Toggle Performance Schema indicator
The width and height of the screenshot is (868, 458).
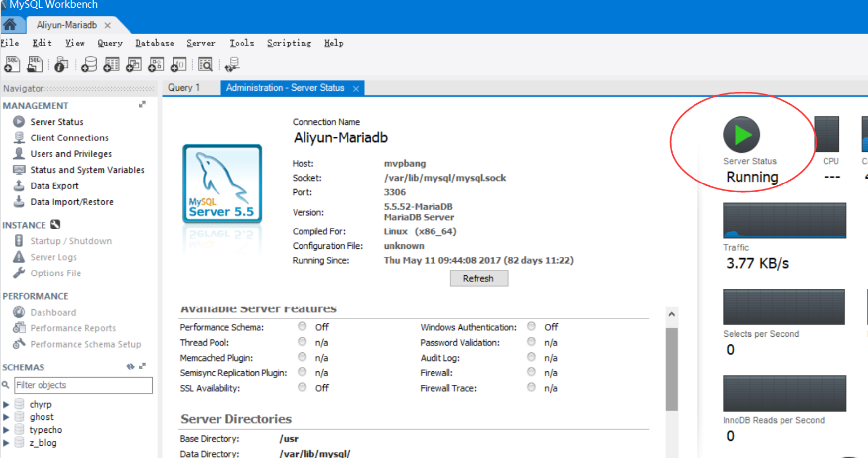pyautogui.click(x=302, y=326)
